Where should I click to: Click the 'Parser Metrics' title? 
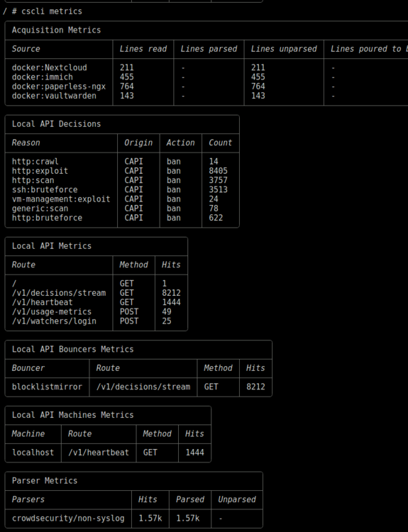(x=45, y=481)
